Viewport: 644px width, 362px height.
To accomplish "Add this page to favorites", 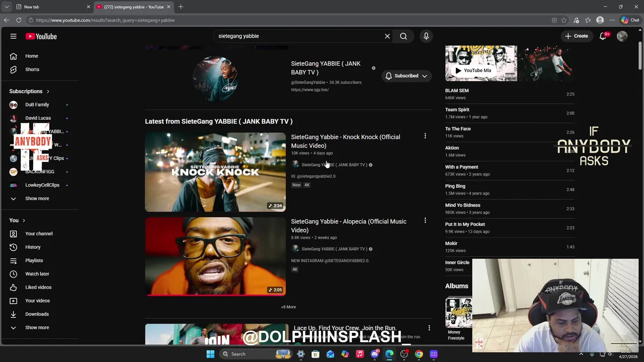I will (x=564, y=20).
